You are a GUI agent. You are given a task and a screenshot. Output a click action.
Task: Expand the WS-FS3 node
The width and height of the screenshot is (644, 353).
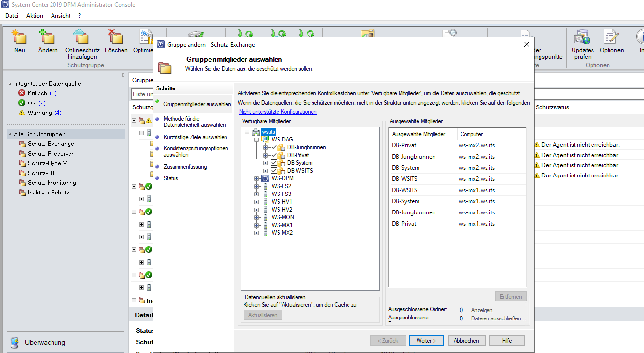tap(257, 194)
